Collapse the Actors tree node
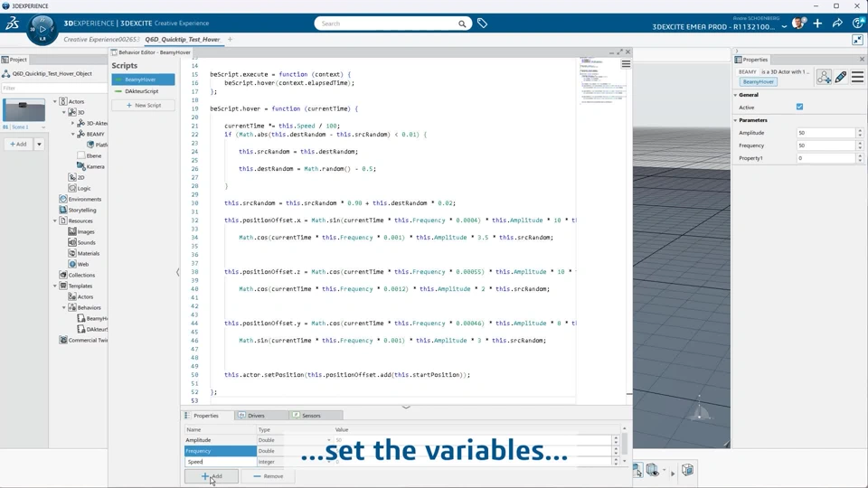868x488 pixels. [x=55, y=102]
